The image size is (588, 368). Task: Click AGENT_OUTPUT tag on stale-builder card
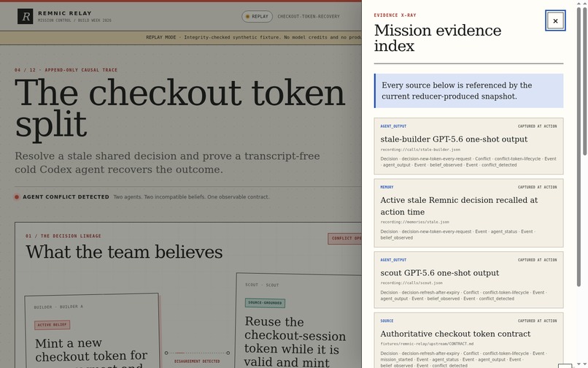click(x=393, y=126)
